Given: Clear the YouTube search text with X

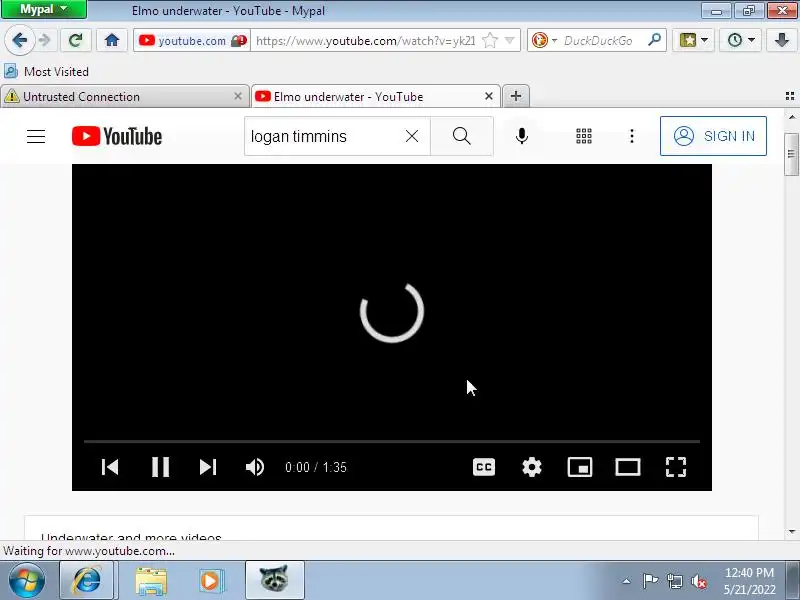Looking at the screenshot, I should click(412, 136).
